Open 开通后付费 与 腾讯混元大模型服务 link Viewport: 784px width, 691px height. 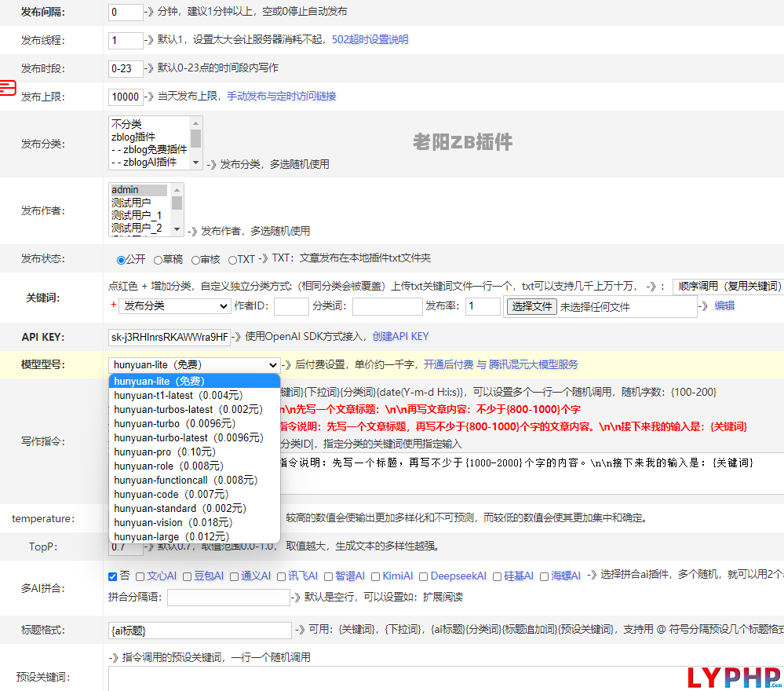pyautogui.click(x=501, y=364)
